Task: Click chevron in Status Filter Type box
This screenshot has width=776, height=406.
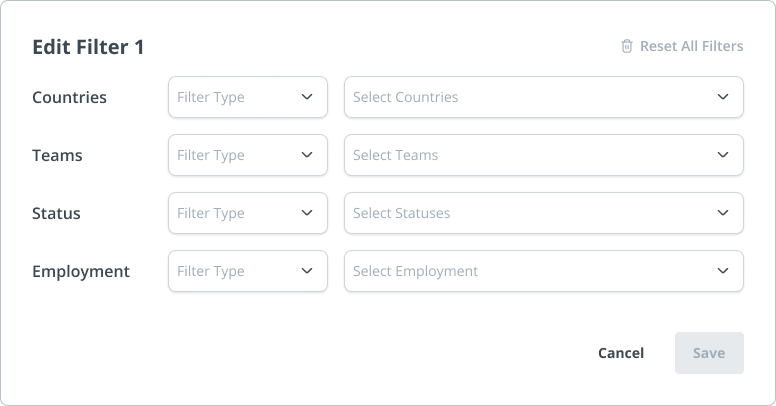Action: pyautogui.click(x=307, y=213)
